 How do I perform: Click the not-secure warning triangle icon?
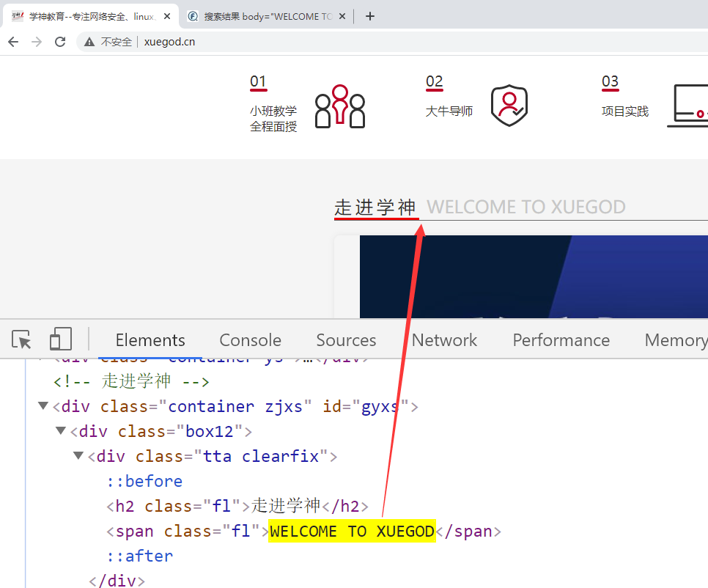(x=89, y=42)
